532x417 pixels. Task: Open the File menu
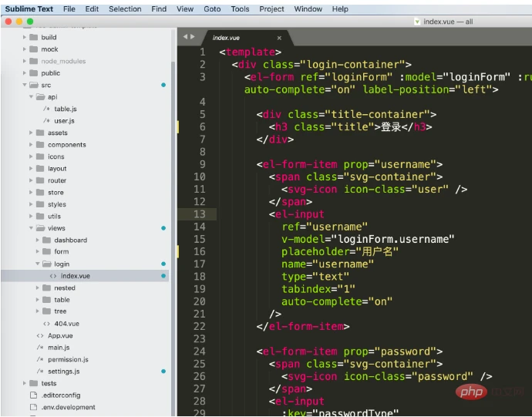69,9
